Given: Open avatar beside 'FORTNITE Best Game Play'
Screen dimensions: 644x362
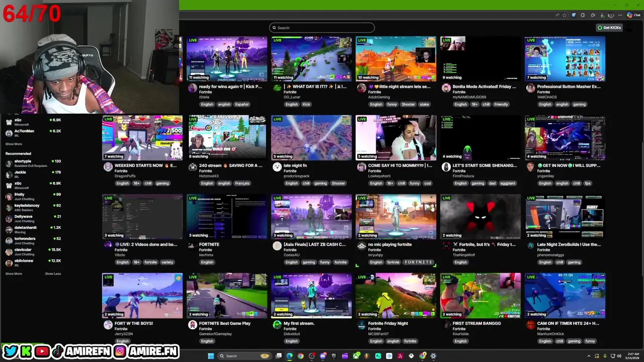Looking at the screenshot, I should point(192,325).
